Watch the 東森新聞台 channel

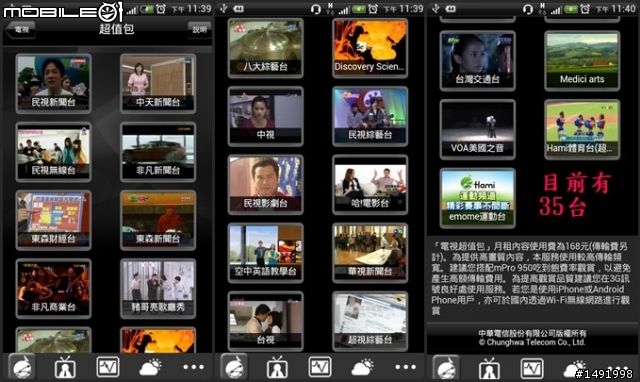[158, 220]
